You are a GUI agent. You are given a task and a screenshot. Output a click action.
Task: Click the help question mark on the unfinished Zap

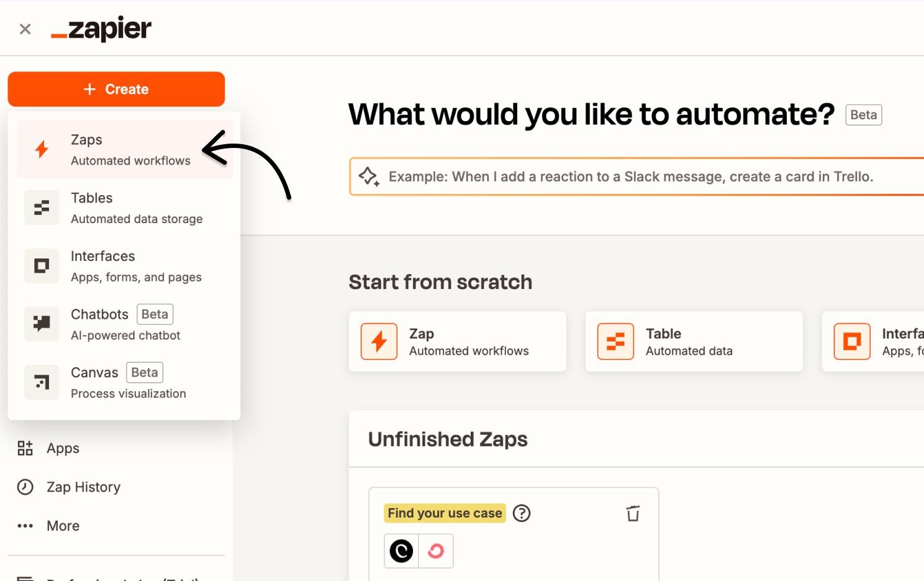(x=522, y=513)
